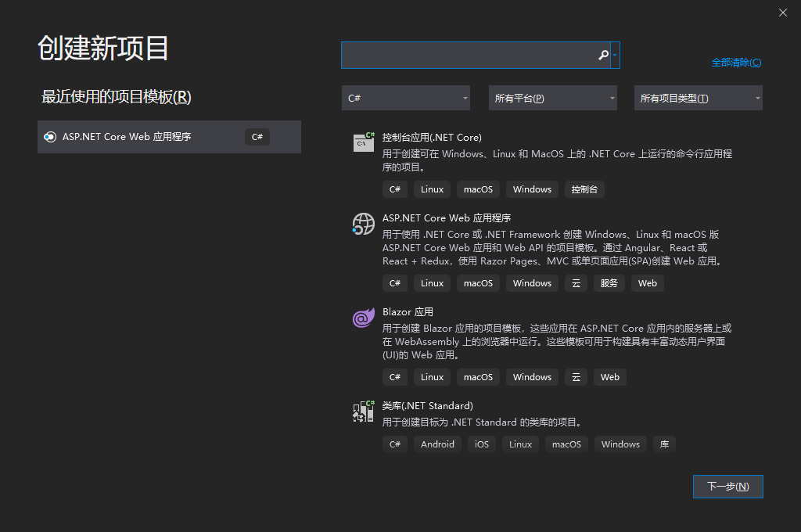The width and height of the screenshot is (801, 532).
Task: Click 云 tag under Blazor template
Action: click(x=576, y=377)
